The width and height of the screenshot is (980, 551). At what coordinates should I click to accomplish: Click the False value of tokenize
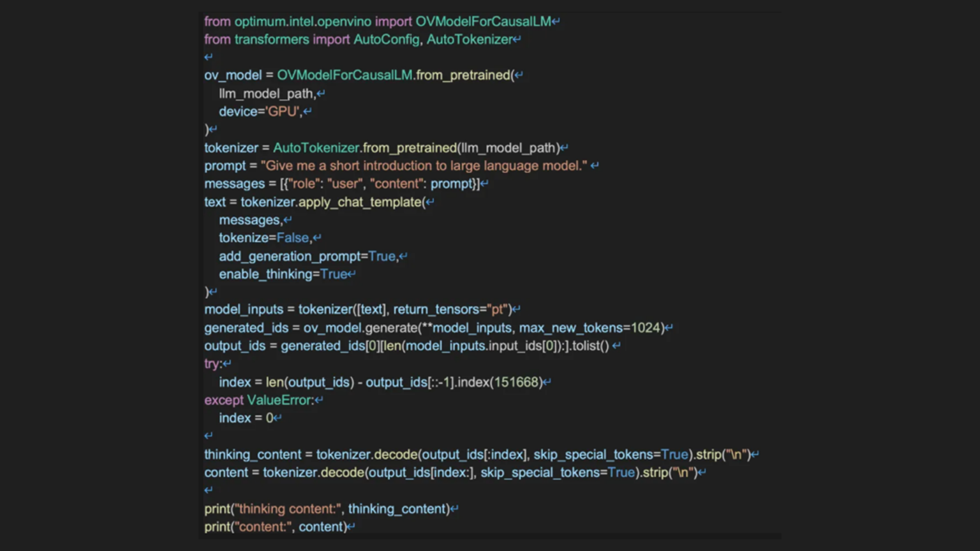point(292,238)
